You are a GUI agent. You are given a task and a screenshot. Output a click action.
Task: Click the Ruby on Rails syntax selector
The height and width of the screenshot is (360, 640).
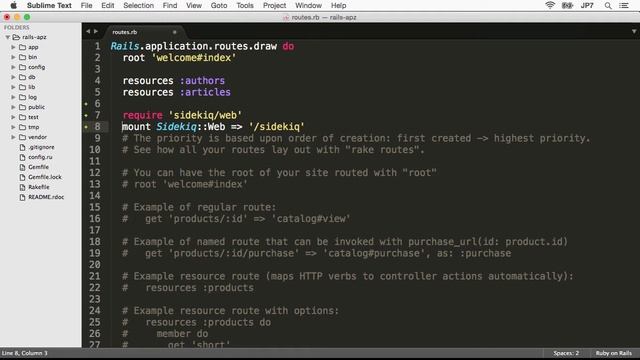(613, 353)
